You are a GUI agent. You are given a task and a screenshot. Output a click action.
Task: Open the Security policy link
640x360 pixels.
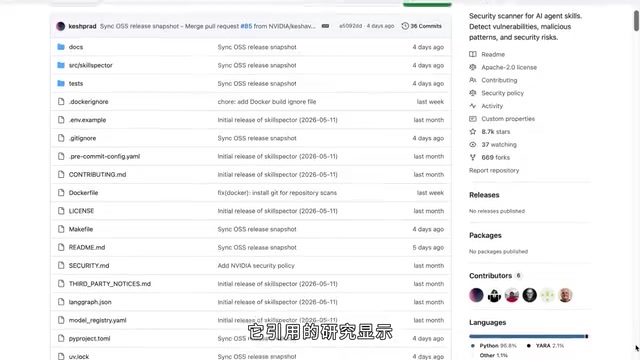[502, 93]
